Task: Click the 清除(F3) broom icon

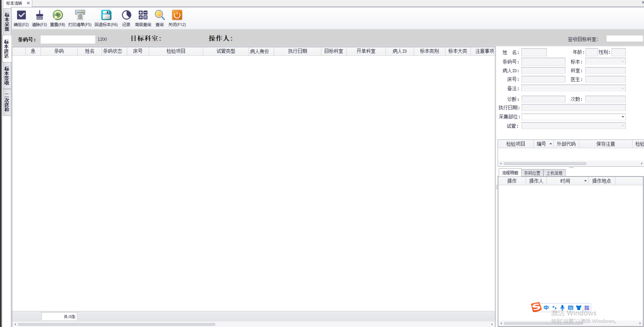Action: coord(39,15)
